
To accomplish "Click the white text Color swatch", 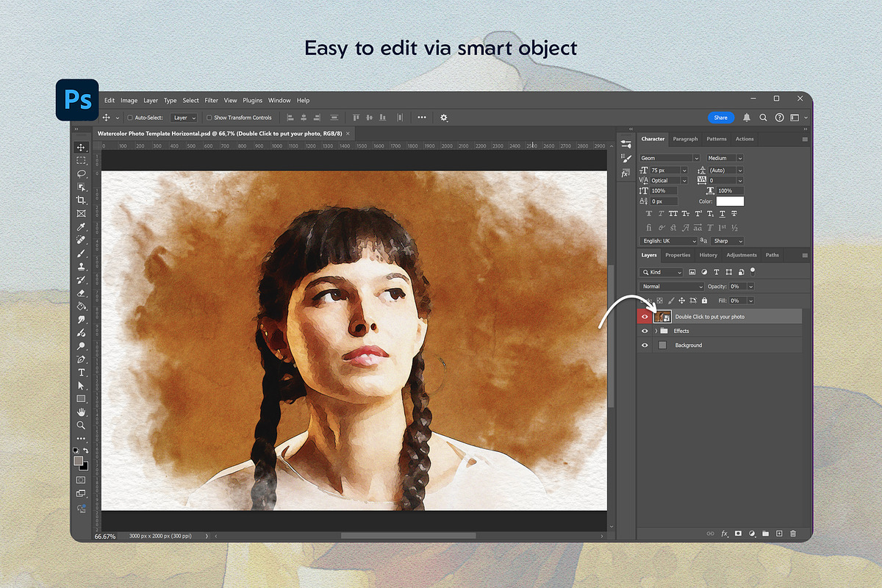I will pos(730,201).
